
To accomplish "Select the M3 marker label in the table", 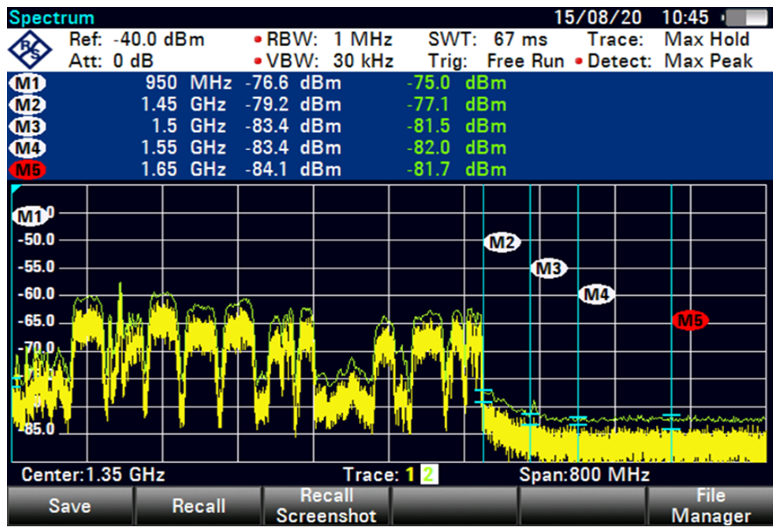I will (x=28, y=126).
